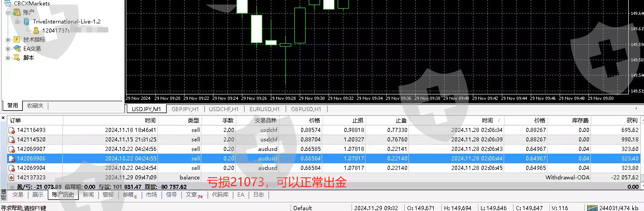
Task: Switch to the 收藏夹 navigator tab
Action: [x=35, y=106]
